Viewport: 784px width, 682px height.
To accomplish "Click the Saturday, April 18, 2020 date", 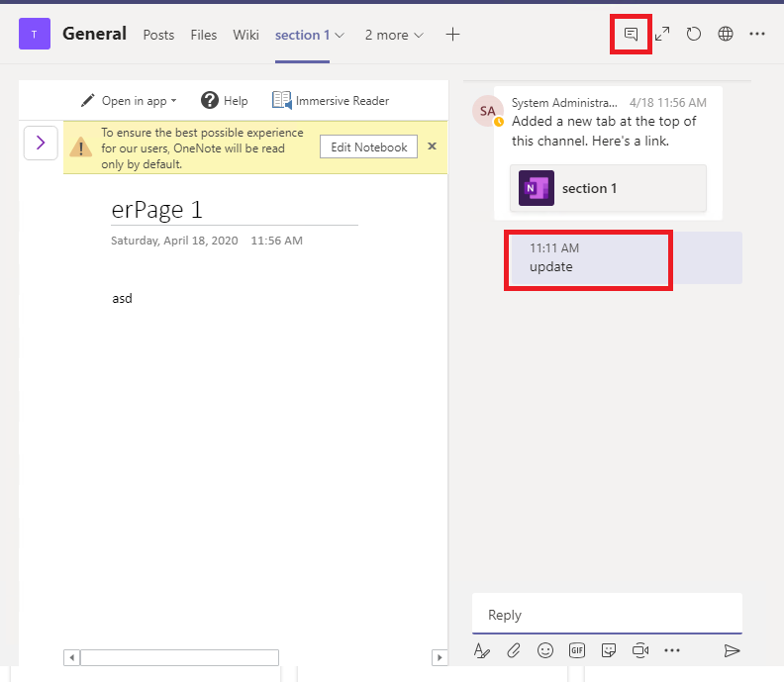I will pos(174,241).
